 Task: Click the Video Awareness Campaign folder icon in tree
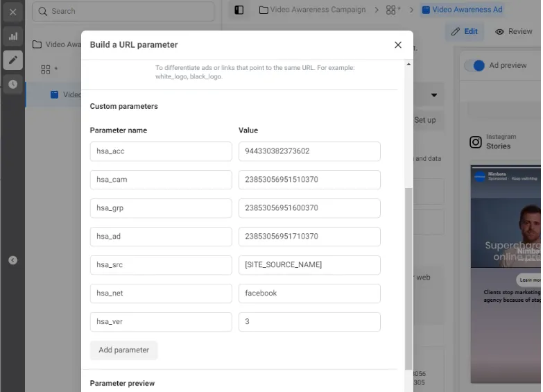[x=37, y=44]
